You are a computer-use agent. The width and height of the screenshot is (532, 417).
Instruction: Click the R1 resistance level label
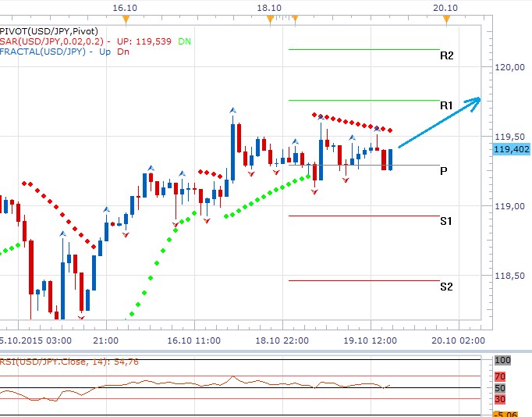446,105
